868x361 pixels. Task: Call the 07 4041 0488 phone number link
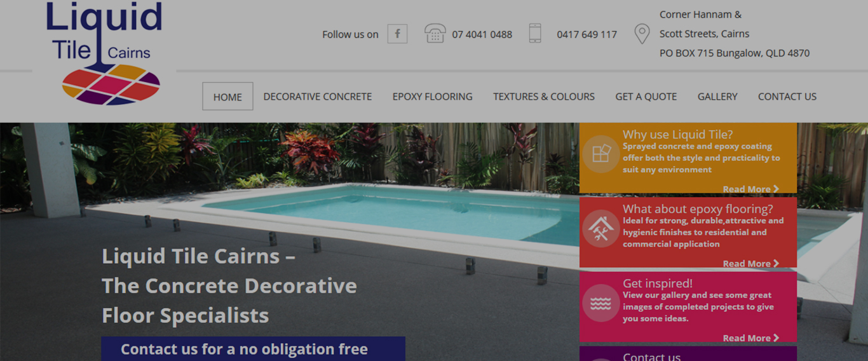click(482, 34)
